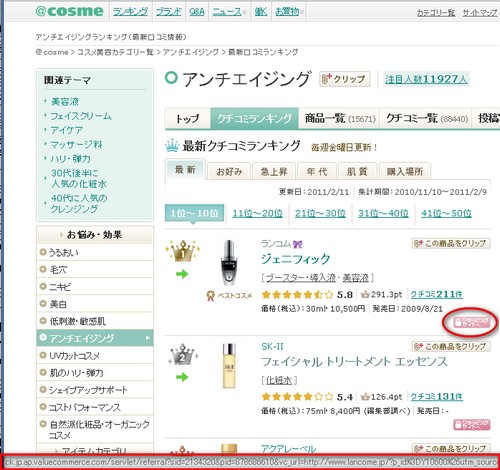Open クチコミ131件 reviews for SK-II
Screen dimensions: 500x470
coord(437,397)
